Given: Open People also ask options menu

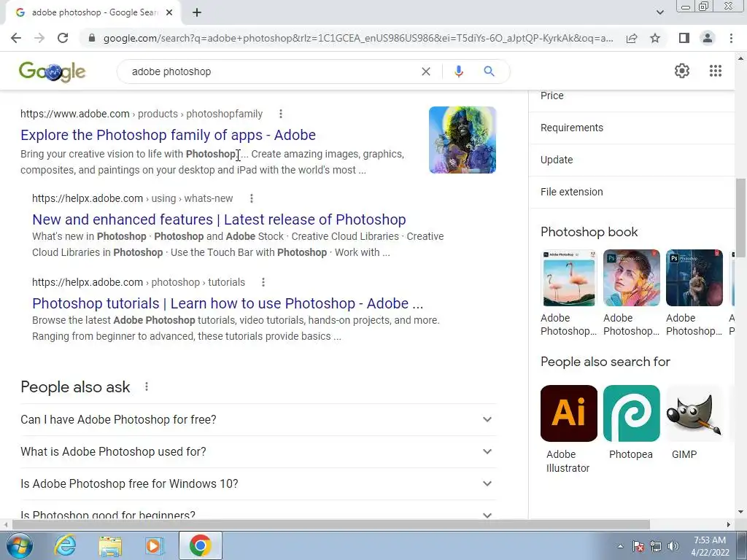Looking at the screenshot, I should click(x=146, y=386).
